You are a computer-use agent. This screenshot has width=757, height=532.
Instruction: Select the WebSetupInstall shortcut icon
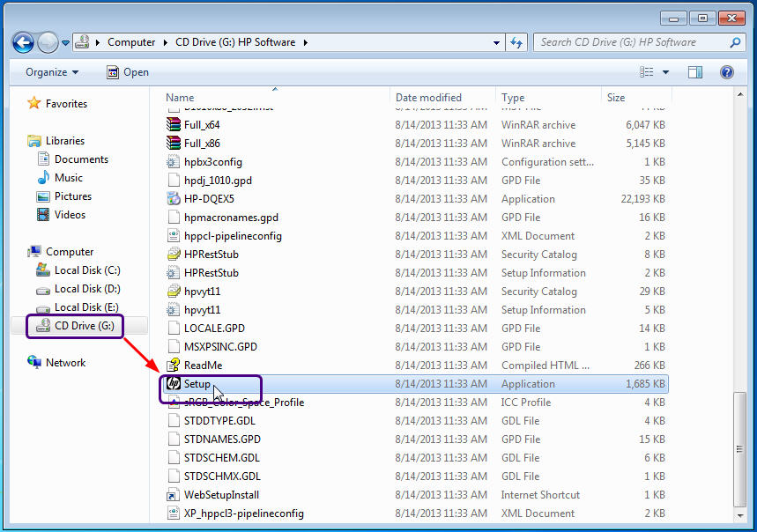click(x=174, y=495)
